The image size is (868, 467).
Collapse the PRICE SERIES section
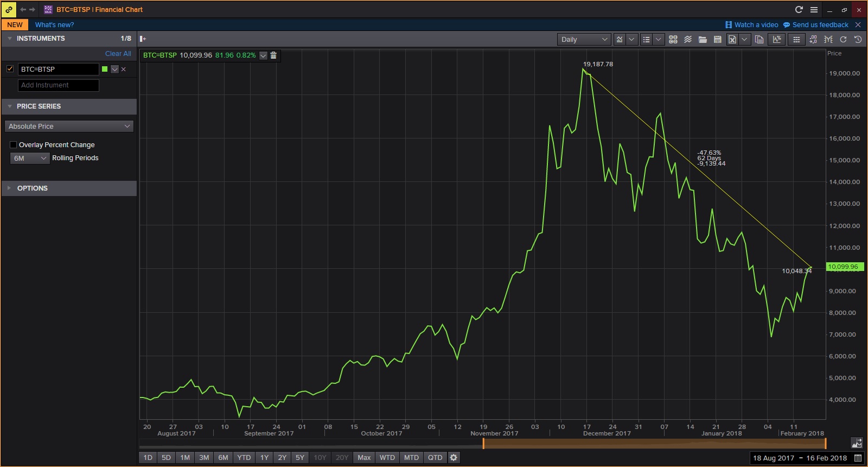point(9,106)
